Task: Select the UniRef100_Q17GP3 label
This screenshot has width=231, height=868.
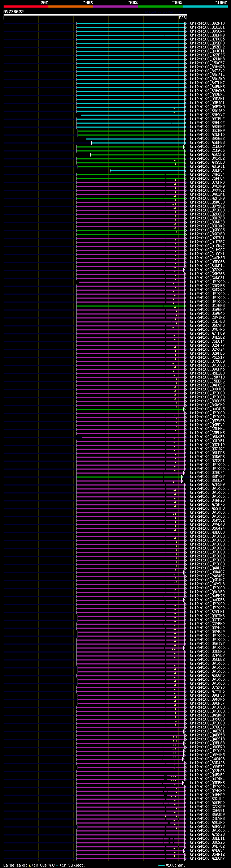Action: point(207,306)
